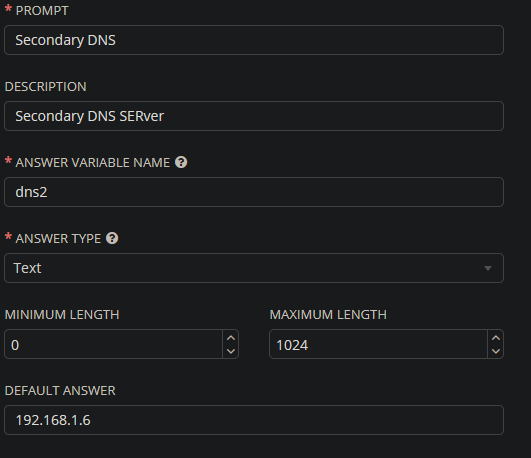Screen dimensions: 531x458
Task: Click the DEFAULT ANSWER label
Action: (x=60, y=391)
